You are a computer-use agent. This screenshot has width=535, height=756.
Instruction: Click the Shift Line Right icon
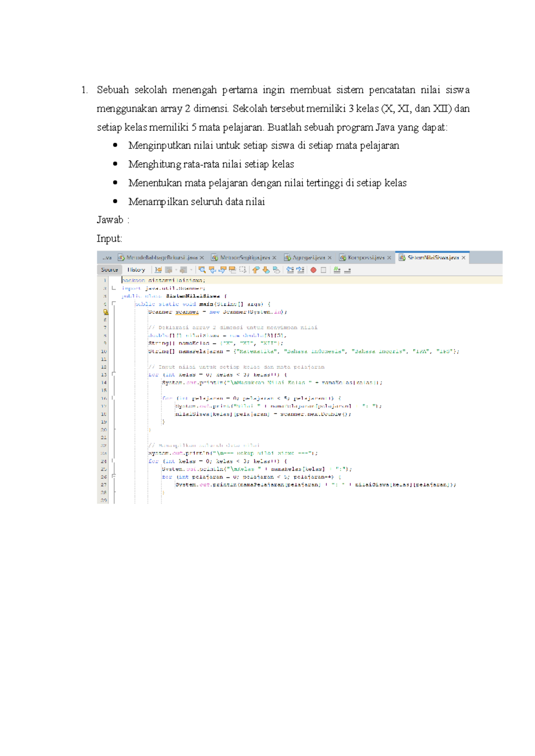tap(300, 270)
